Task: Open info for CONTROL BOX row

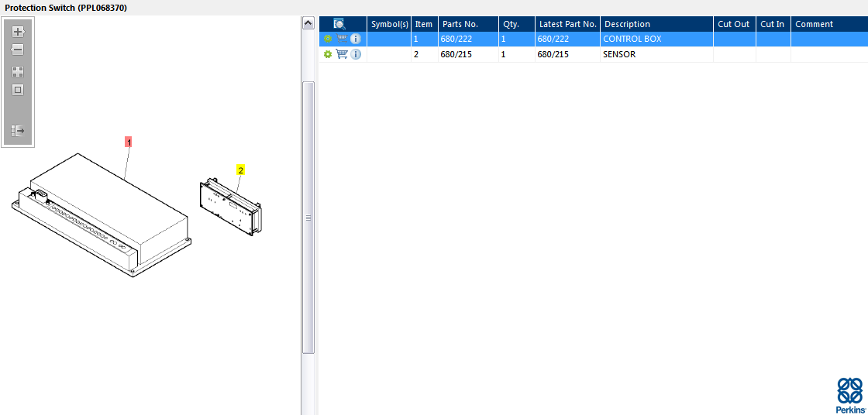Action: point(356,39)
